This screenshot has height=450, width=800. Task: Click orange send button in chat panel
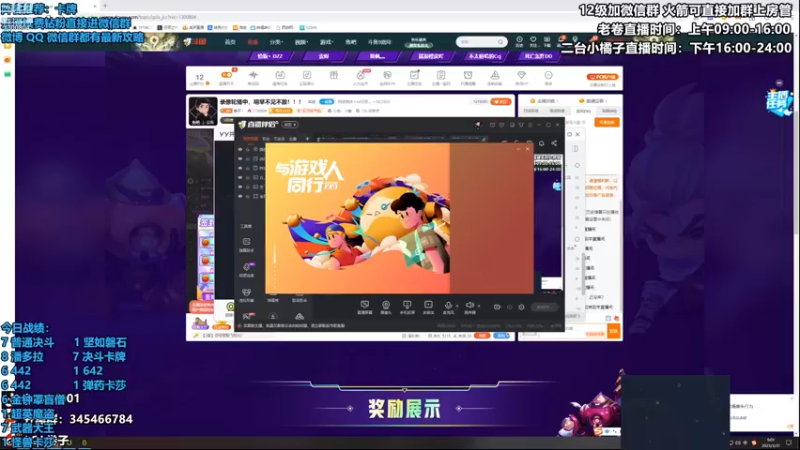pos(613,331)
